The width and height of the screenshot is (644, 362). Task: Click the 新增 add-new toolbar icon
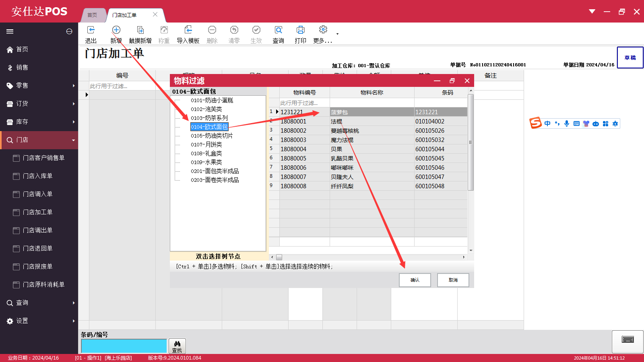(116, 30)
